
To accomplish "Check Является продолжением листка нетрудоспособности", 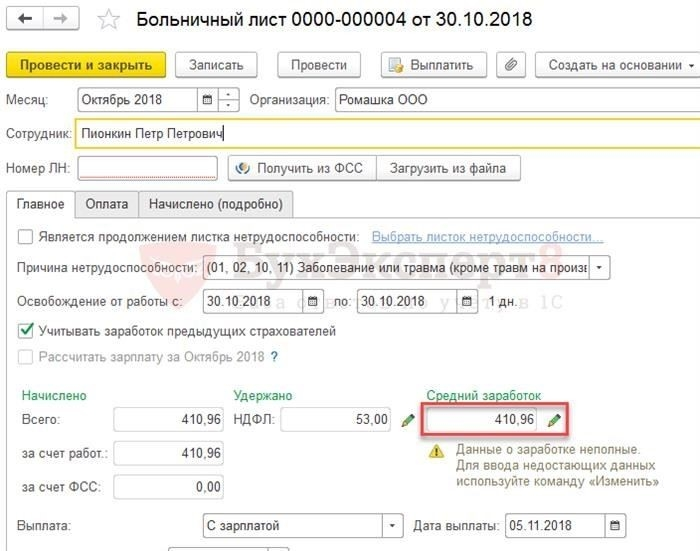I will 25,237.
